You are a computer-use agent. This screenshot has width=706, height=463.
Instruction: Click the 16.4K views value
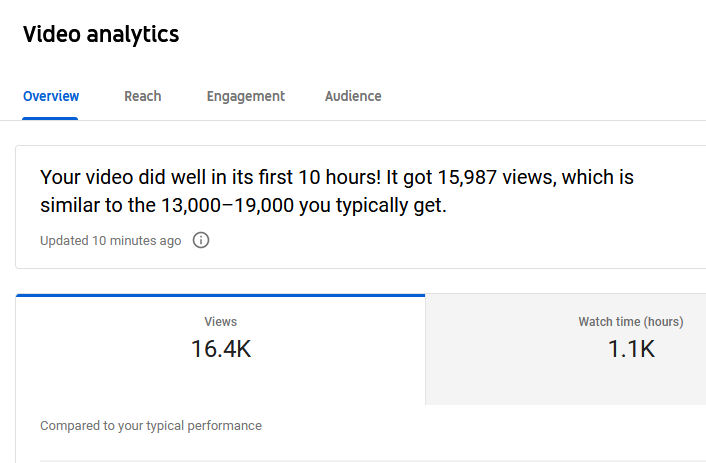[x=220, y=349]
